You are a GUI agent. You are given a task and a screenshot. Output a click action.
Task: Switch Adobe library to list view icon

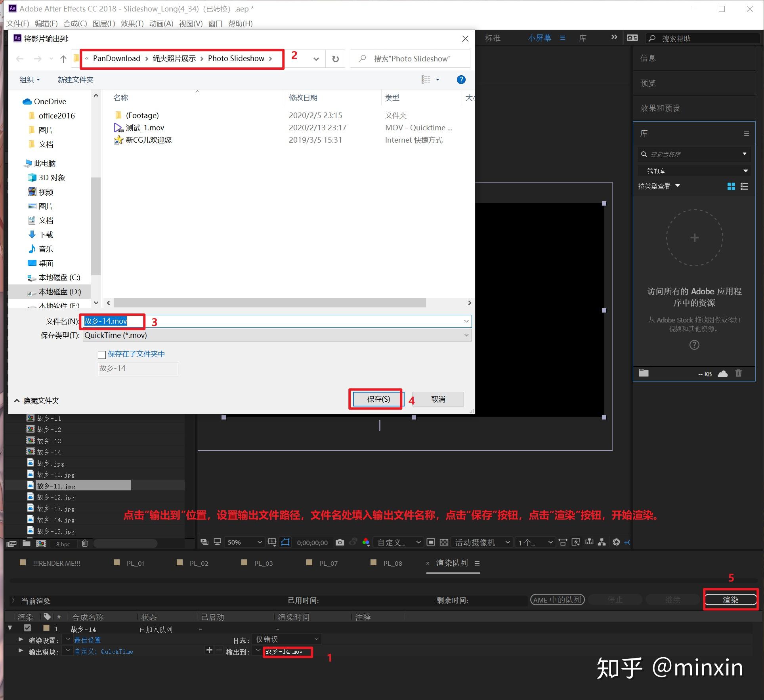(x=744, y=186)
